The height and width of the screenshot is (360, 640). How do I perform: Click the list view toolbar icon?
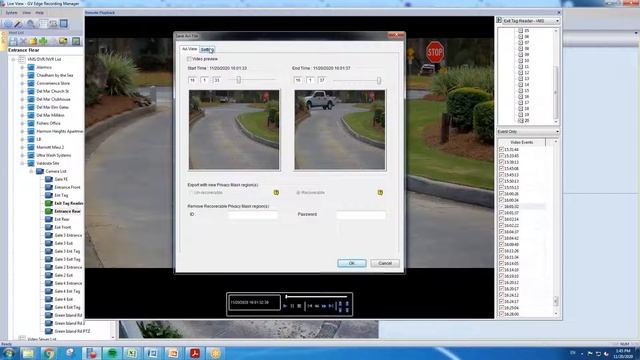pyautogui.click(x=43, y=24)
